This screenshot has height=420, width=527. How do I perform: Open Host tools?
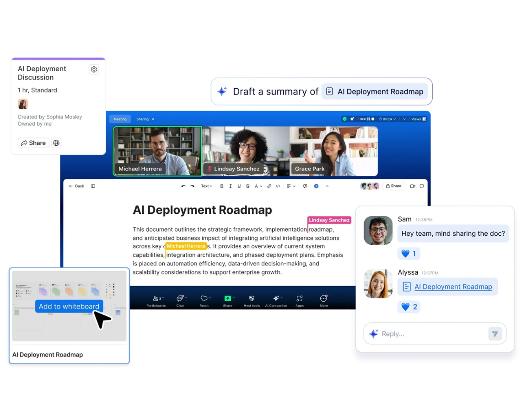pos(252,301)
